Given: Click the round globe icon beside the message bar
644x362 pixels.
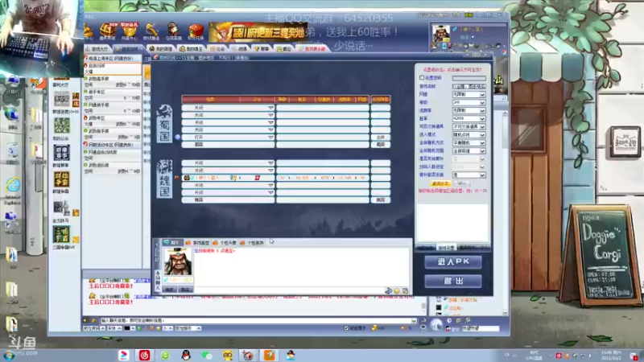Looking at the screenshot, I should pyautogui.click(x=436, y=325).
